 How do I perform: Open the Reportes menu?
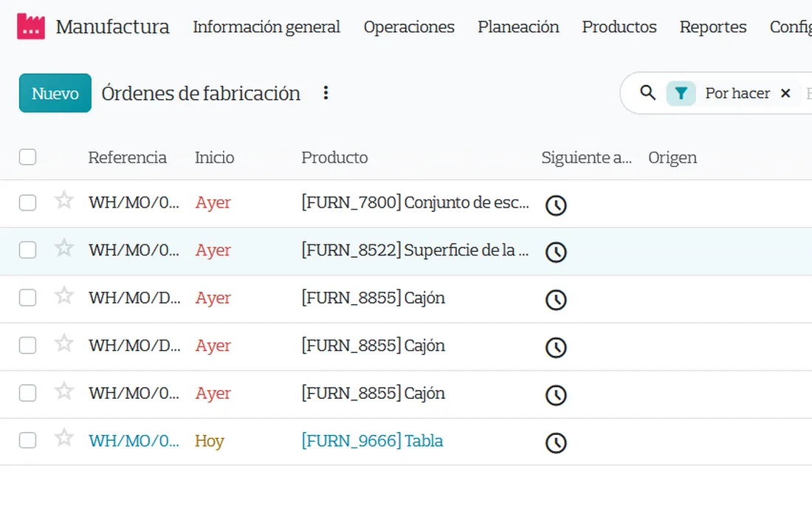click(712, 27)
